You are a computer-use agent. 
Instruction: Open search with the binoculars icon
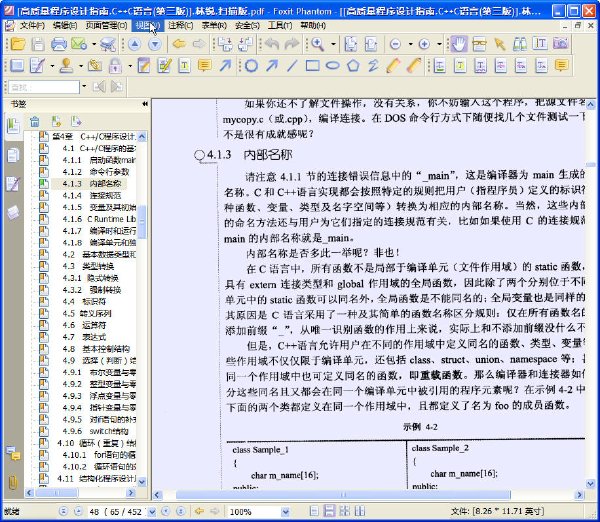(x=520, y=44)
